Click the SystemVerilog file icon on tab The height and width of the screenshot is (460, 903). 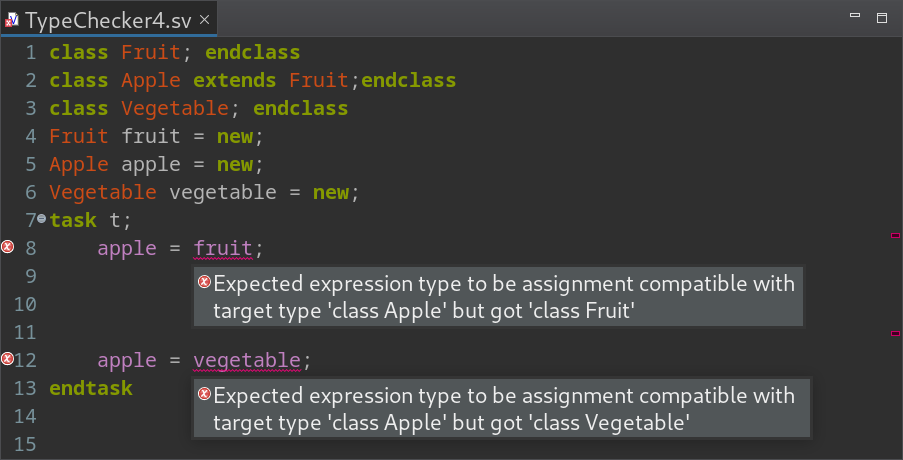point(12,21)
